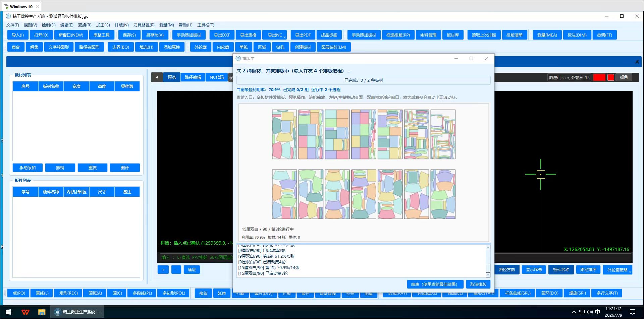644x319 pixels.
Task: Open File Explorer from the taskbar
Action: point(42,312)
